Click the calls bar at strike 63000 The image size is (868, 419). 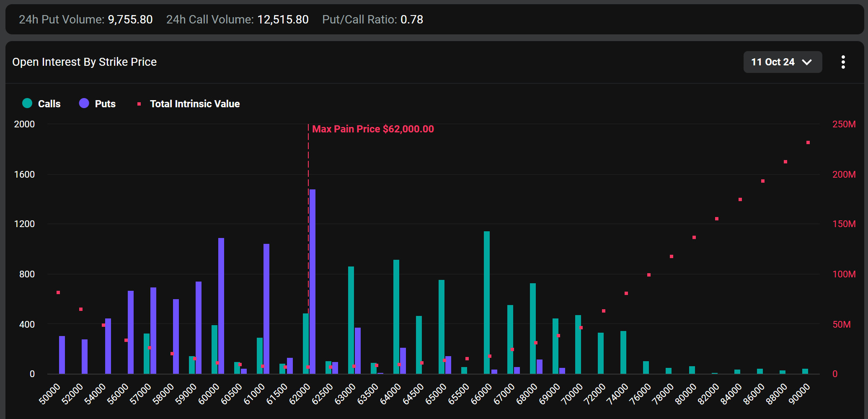pos(351,320)
